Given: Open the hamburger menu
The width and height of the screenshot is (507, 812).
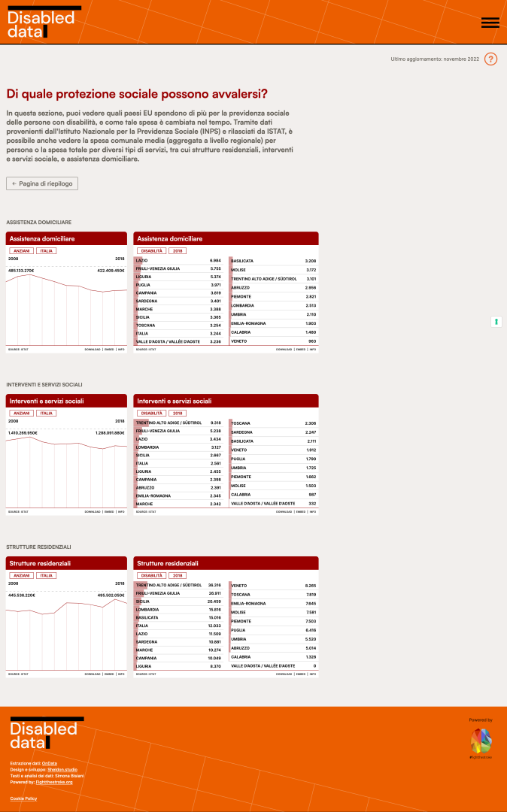Looking at the screenshot, I should (490, 23).
